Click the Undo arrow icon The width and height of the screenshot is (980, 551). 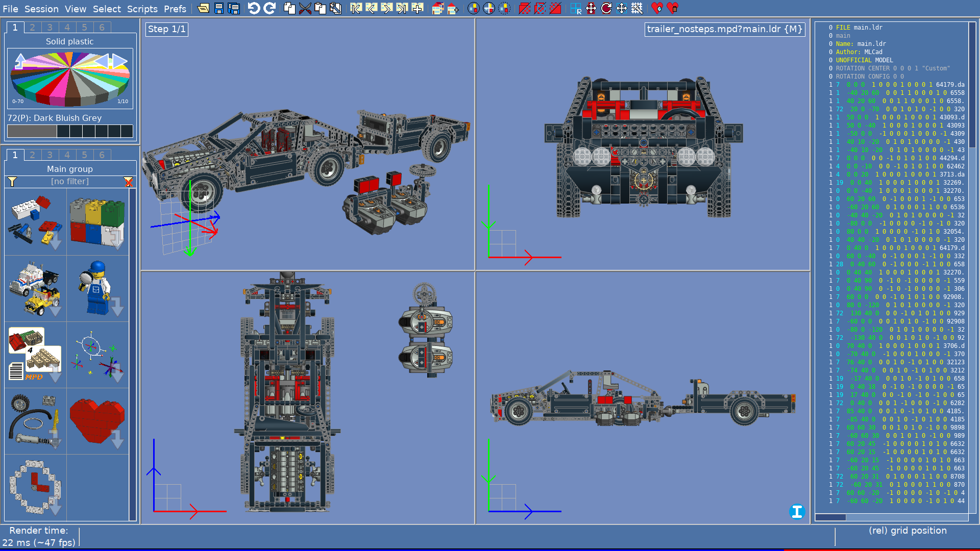click(254, 8)
